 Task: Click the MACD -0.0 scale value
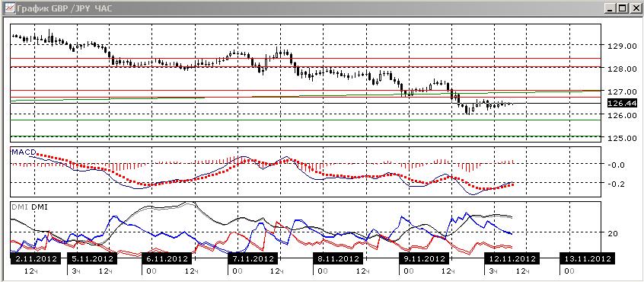616,165
